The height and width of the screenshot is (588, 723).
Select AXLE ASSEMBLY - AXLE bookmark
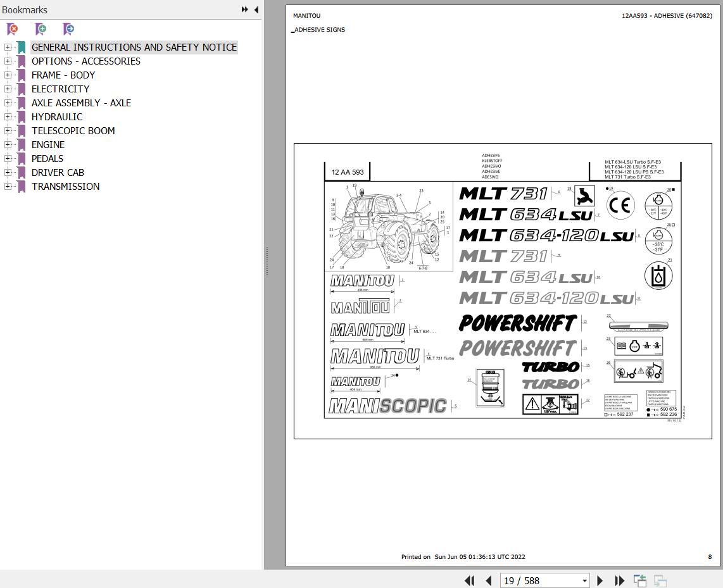[x=81, y=103]
